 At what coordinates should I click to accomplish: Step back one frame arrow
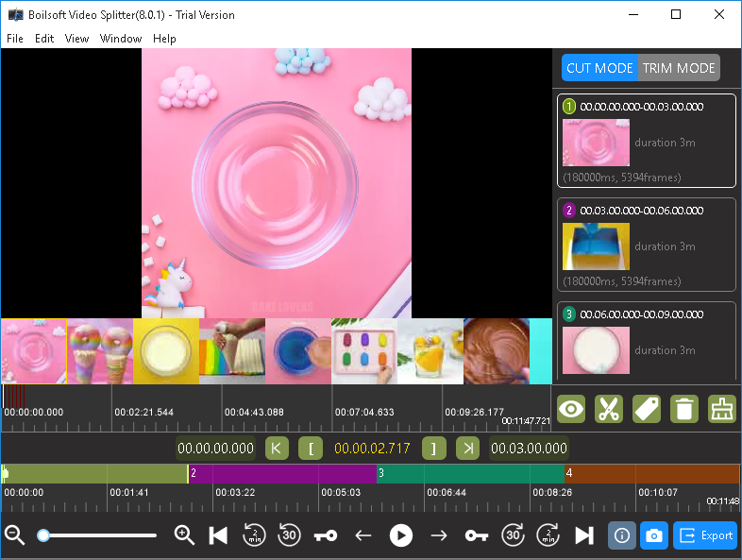click(363, 535)
